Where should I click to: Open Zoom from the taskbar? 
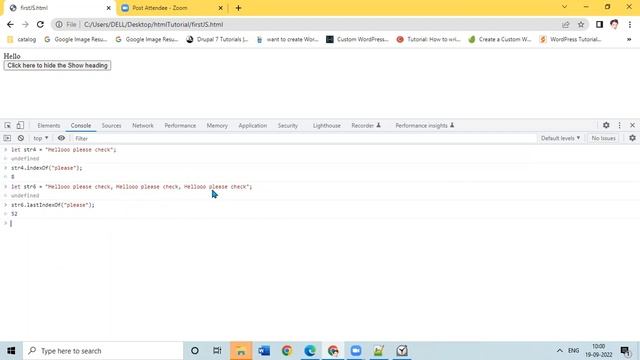[356, 351]
